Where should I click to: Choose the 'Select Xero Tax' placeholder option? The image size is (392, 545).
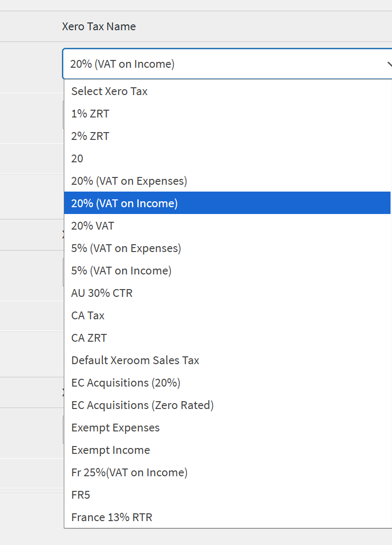110,91
